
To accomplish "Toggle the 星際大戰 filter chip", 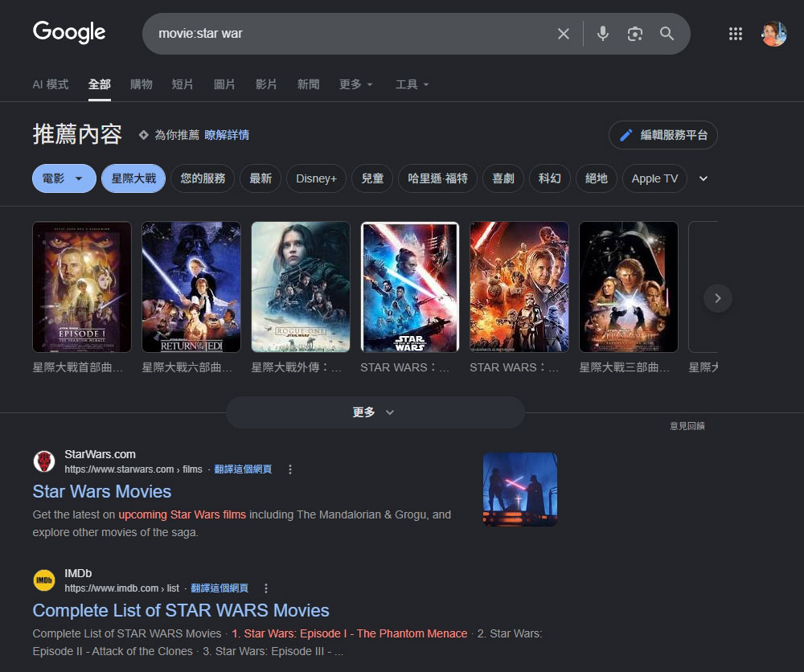I will click(x=133, y=178).
